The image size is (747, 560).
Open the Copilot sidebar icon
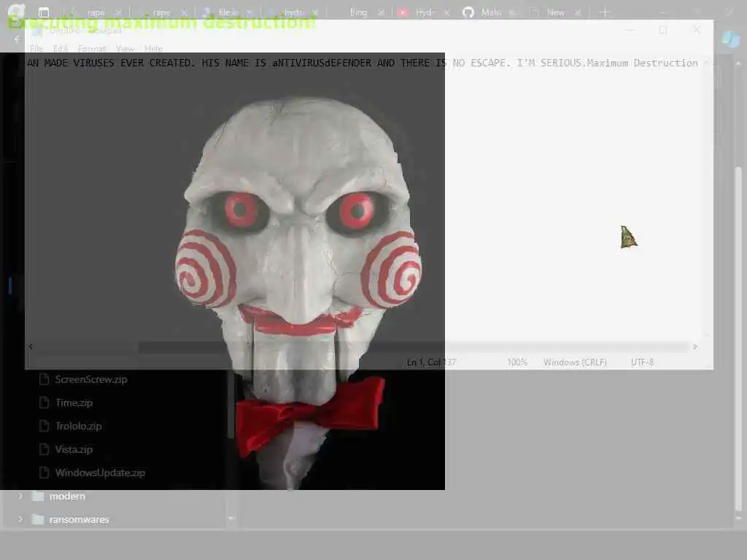[x=731, y=39]
